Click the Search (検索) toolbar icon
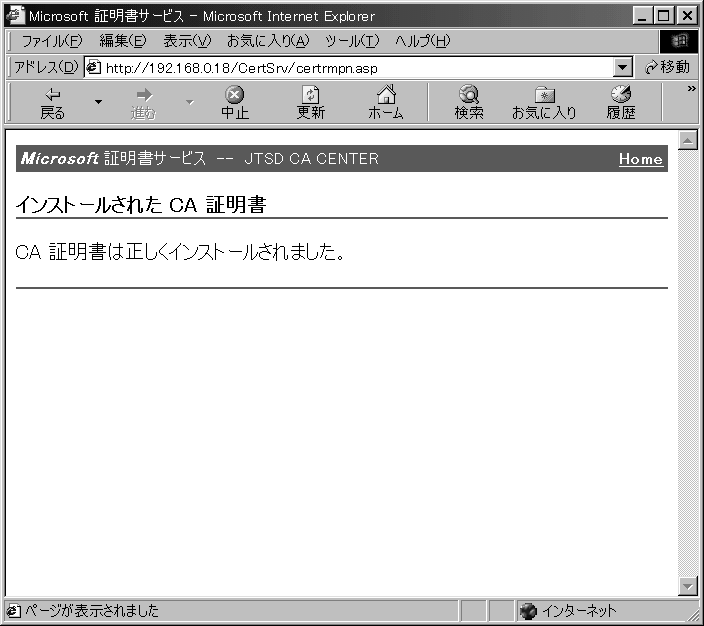The height and width of the screenshot is (626, 704). 469,103
